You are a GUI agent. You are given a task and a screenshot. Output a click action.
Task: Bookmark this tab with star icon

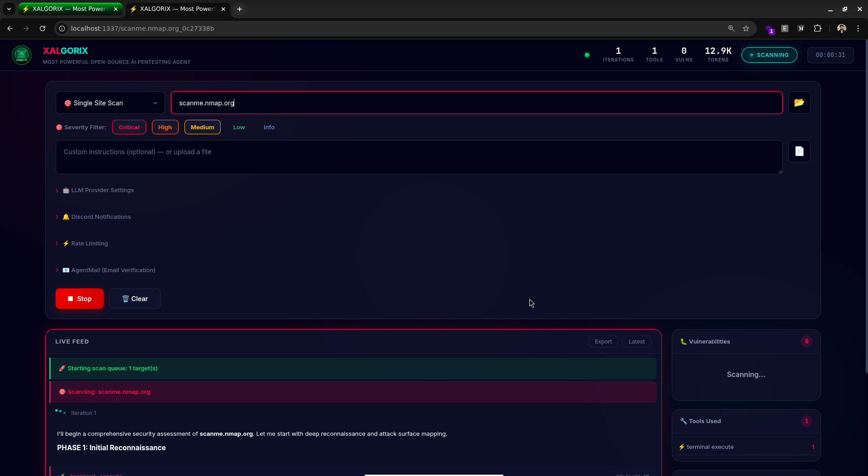click(x=746, y=28)
